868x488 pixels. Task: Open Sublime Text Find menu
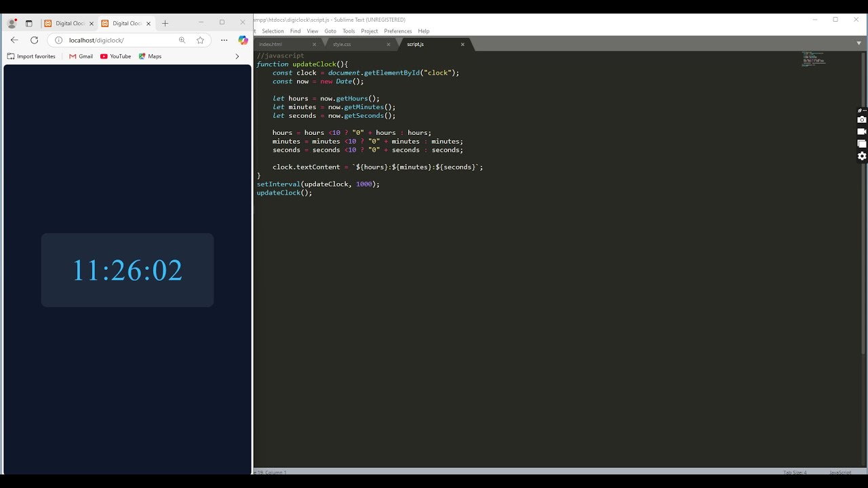[x=295, y=31]
